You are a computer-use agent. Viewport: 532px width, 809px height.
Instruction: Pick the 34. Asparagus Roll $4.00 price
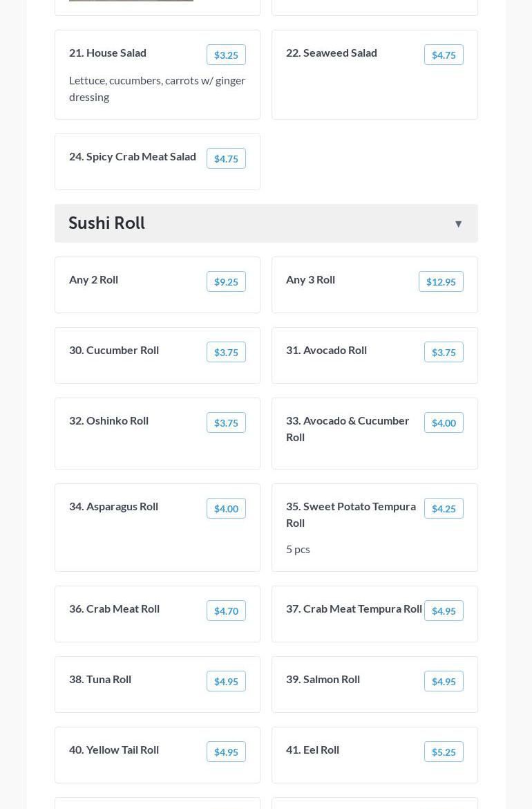(226, 509)
